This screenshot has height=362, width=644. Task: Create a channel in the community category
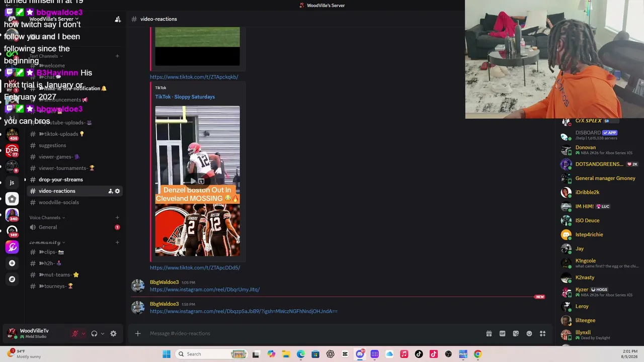[x=117, y=242]
